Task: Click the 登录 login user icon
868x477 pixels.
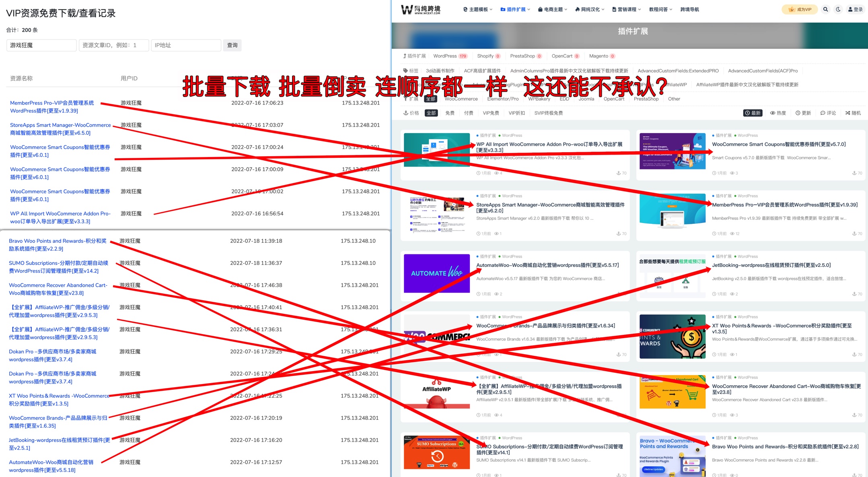Action: [855, 9]
